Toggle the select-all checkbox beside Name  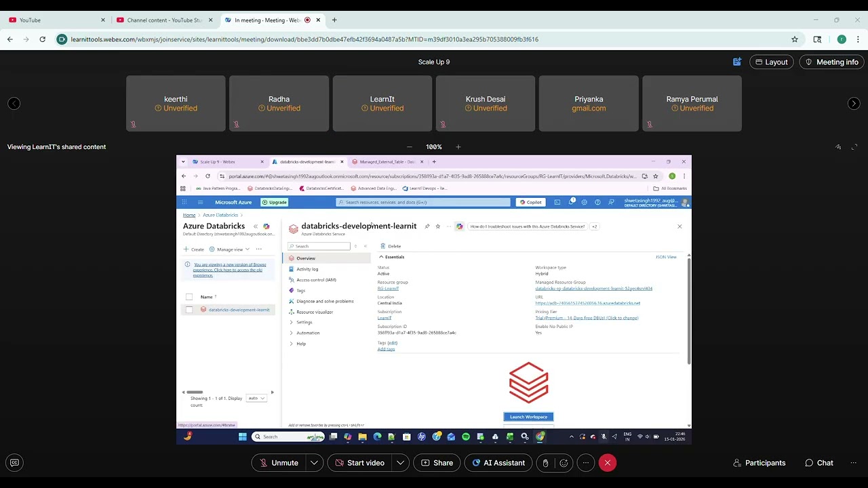pos(189,297)
